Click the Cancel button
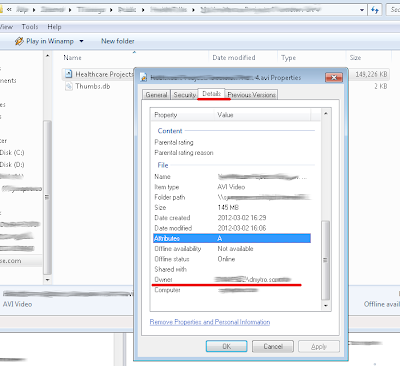The width and height of the screenshot is (400, 366). 273,346
